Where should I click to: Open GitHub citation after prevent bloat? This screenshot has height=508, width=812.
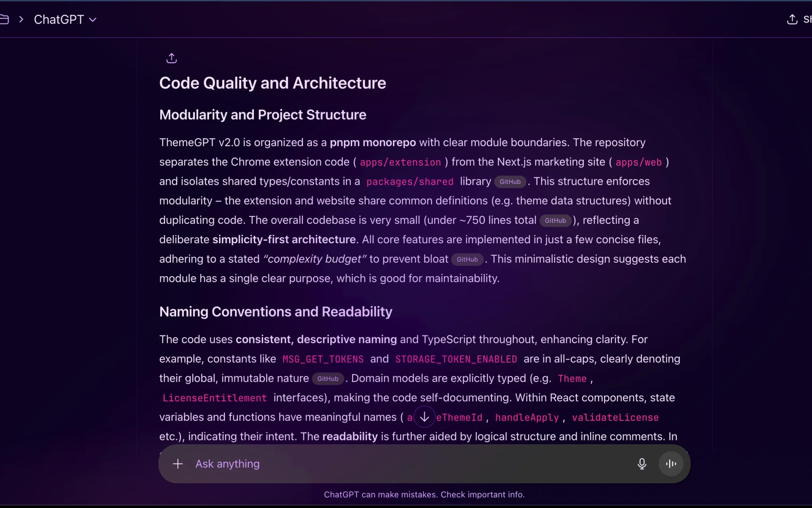pos(467,260)
